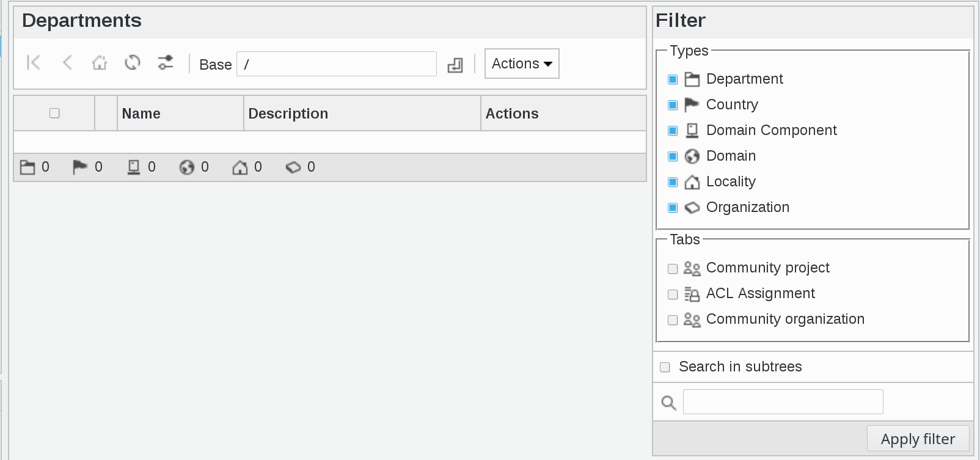This screenshot has height=460, width=980.
Task: Click the domain globe count icon in footer
Action: 187,167
